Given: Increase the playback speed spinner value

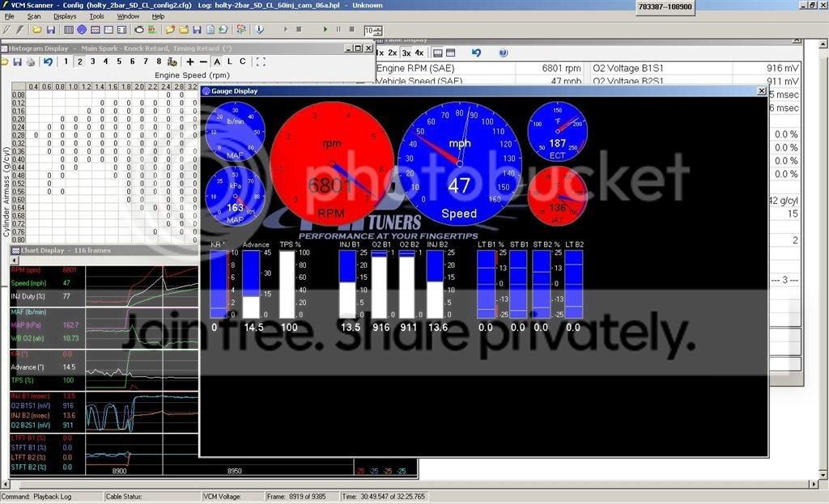Looking at the screenshot, I should 380,28.
